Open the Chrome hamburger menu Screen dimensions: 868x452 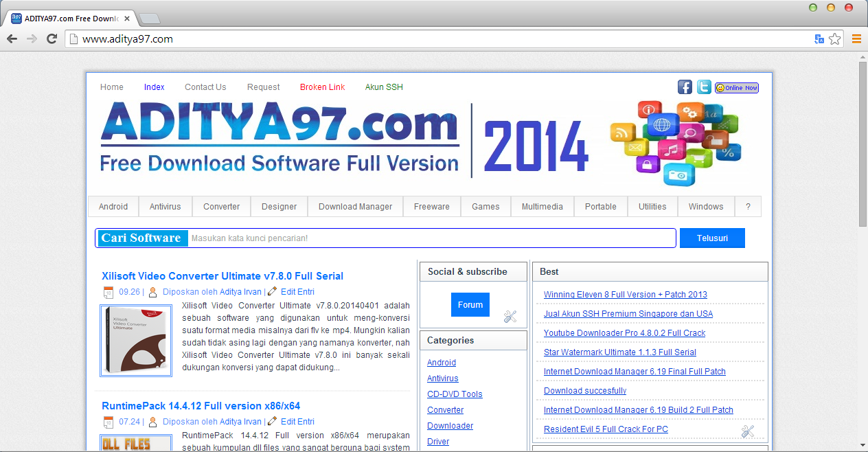coord(856,39)
